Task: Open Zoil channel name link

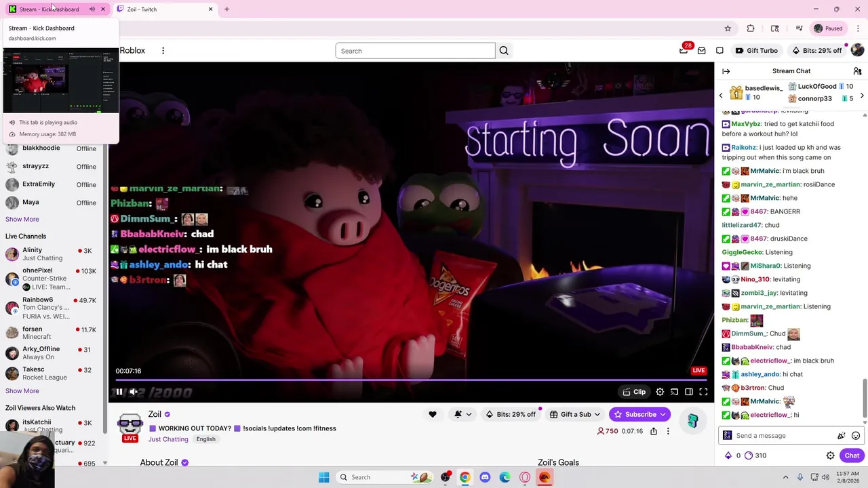Action: point(155,414)
